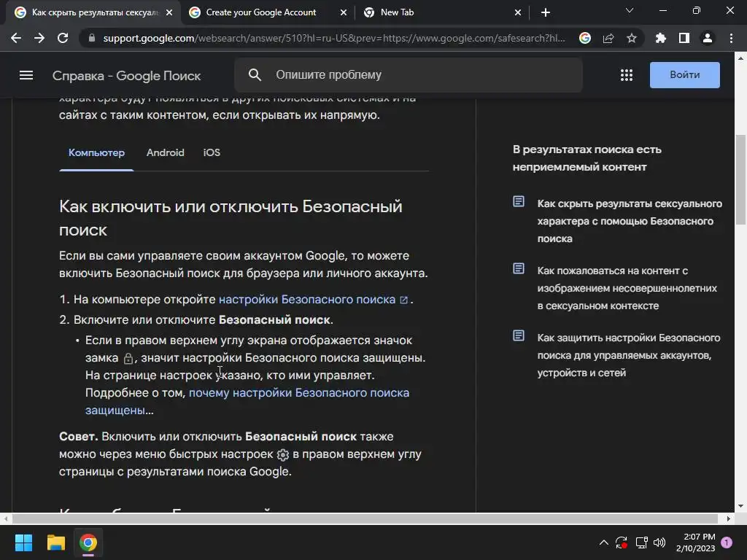Select the Android tab
Viewport: 747px width, 560px height.
point(166,153)
